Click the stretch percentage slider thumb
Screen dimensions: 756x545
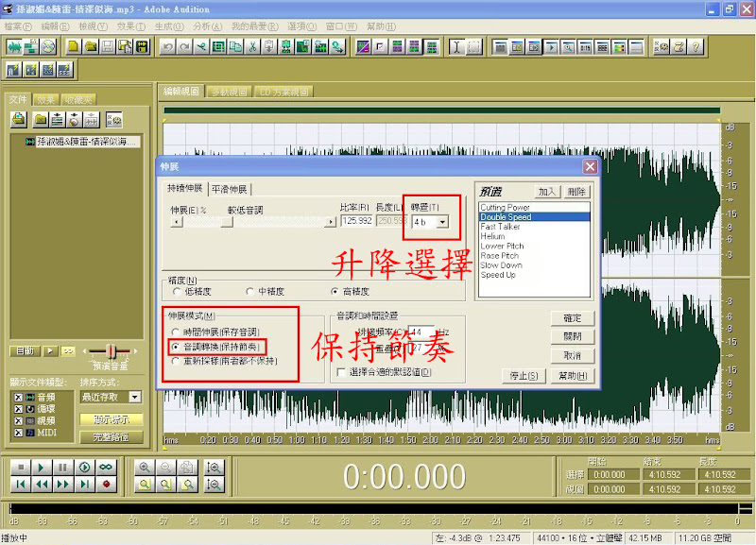[x=227, y=222]
